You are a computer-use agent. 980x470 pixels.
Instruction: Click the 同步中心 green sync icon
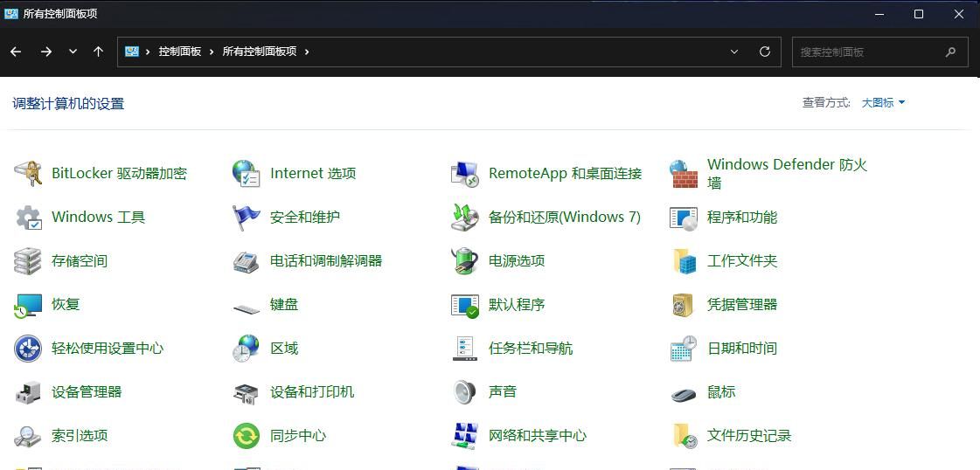click(x=247, y=435)
